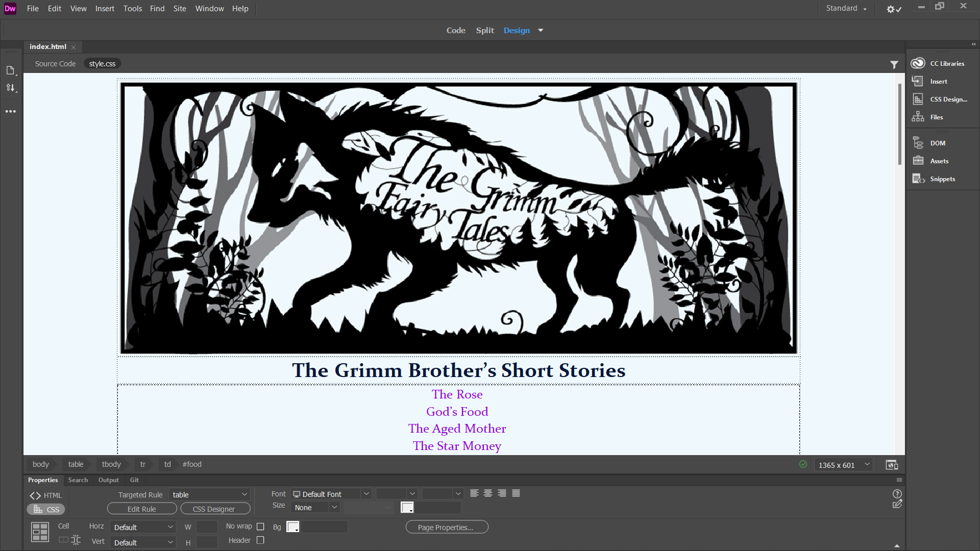Click the Page Properties button
Screen dimensions: 980x551
[447, 527]
